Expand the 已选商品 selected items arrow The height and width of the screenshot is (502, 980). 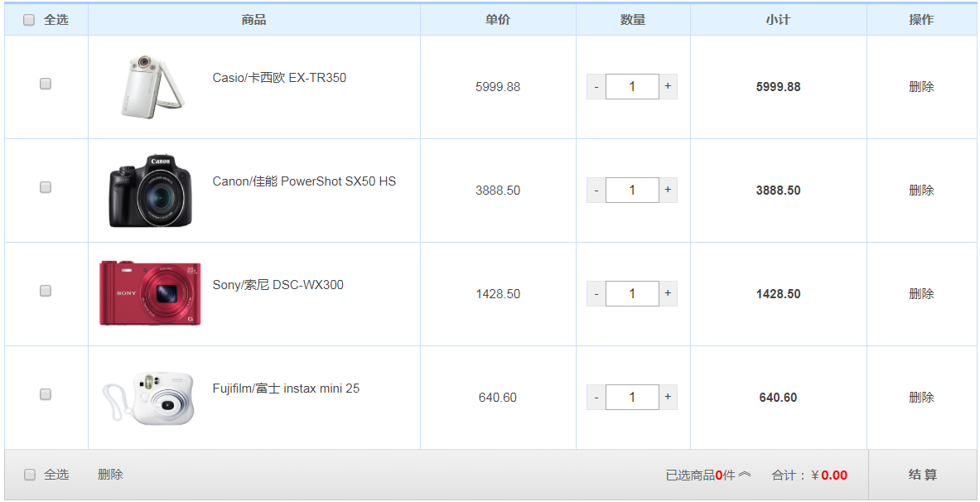745,475
